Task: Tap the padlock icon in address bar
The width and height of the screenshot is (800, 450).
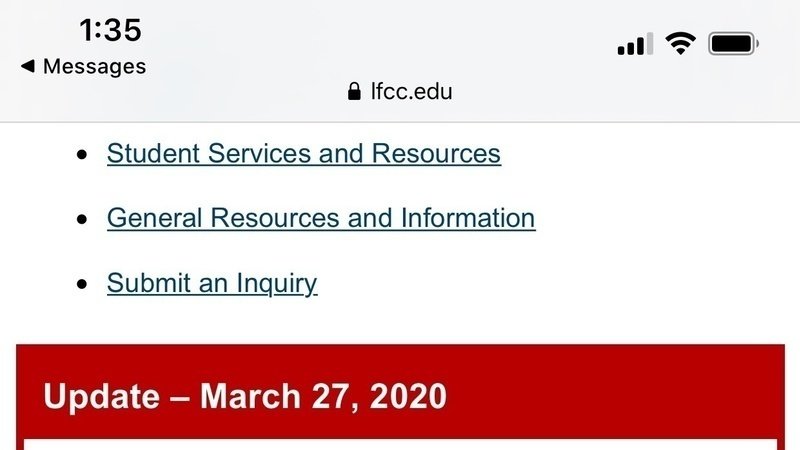Action: click(x=353, y=92)
